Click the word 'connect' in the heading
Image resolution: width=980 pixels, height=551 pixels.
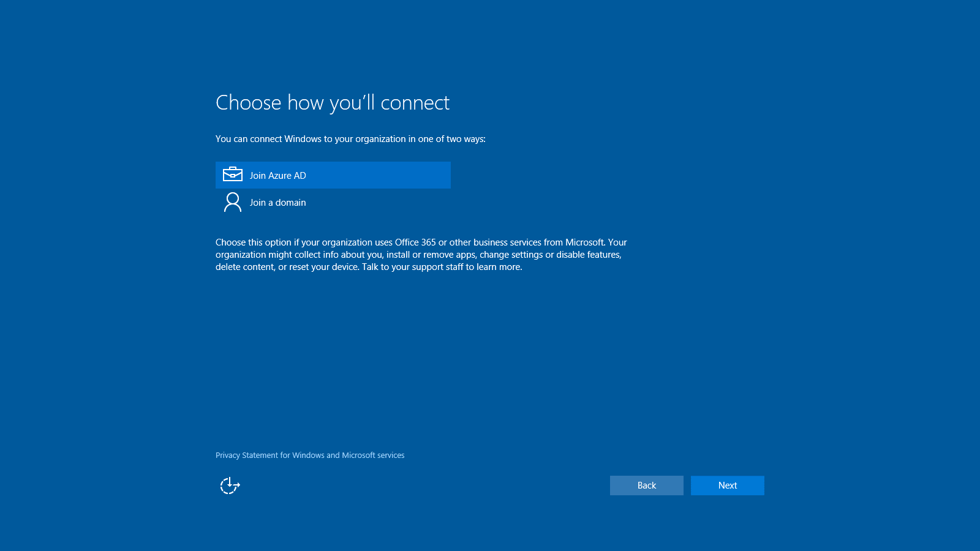pos(415,103)
